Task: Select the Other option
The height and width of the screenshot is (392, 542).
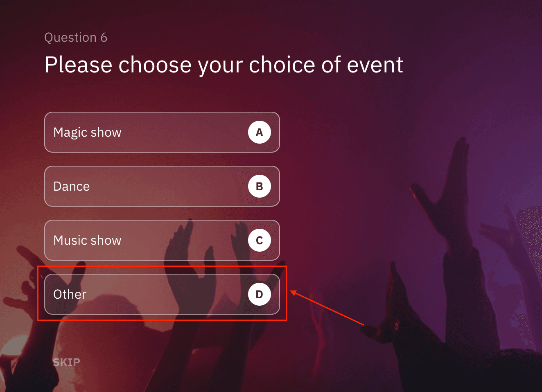Action: click(x=162, y=294)
